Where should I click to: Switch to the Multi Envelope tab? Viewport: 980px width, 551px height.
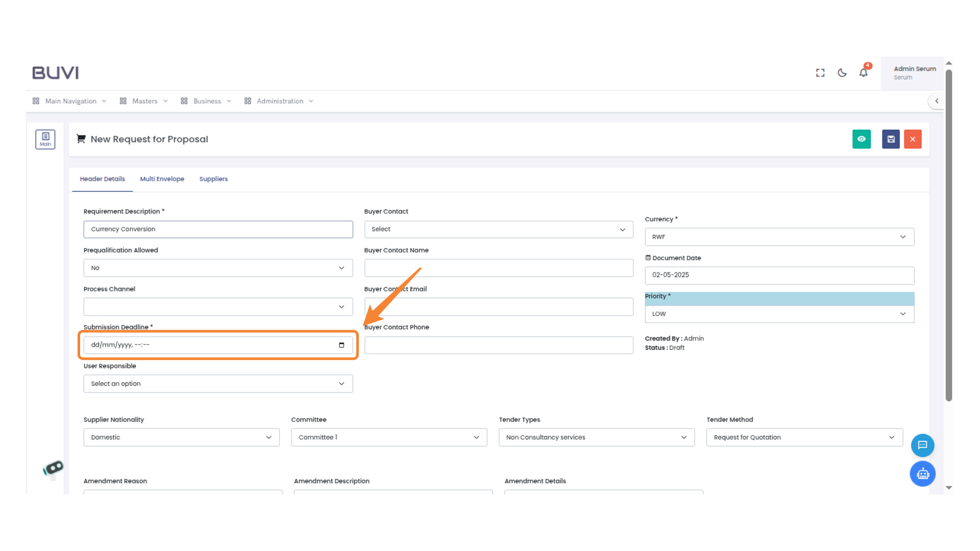[162, 179]
